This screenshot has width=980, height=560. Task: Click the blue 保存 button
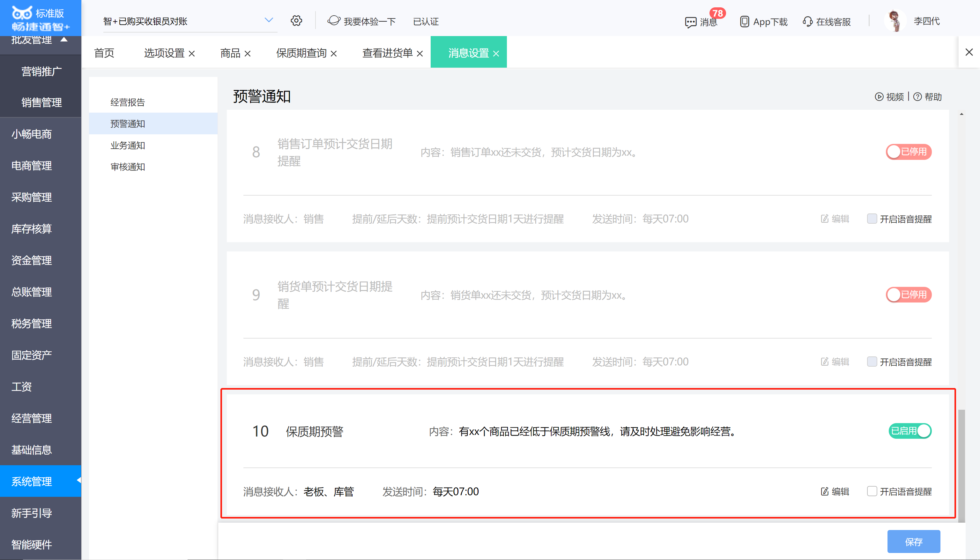pos(914,541)
